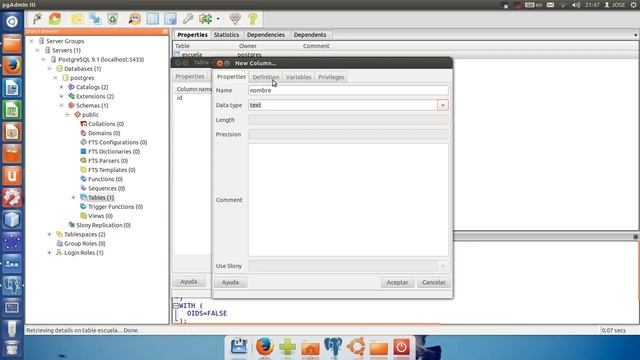Click the green plus icon in dock

click(x=288, y=347)
